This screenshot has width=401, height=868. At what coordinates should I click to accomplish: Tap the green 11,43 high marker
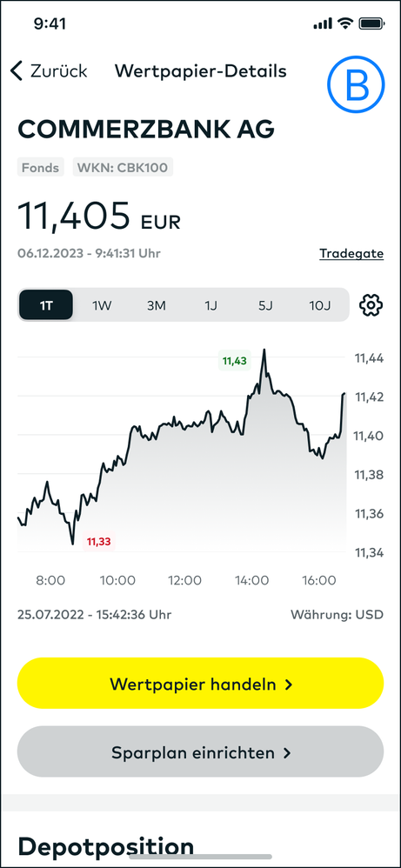point(234,362)
